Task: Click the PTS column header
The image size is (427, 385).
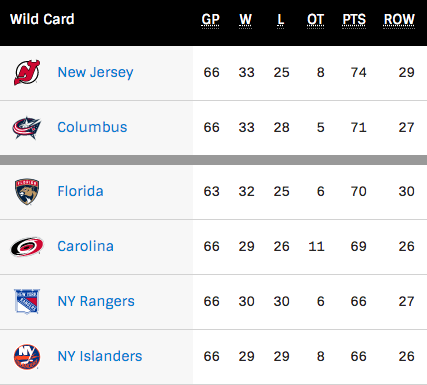Action: [354, 20]
